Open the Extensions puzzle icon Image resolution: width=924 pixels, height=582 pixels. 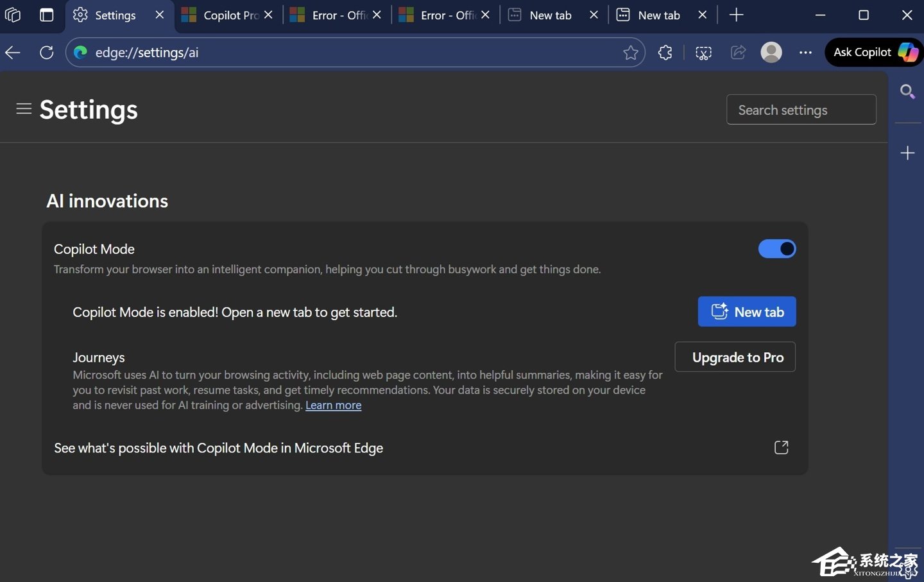click(665, 53)
